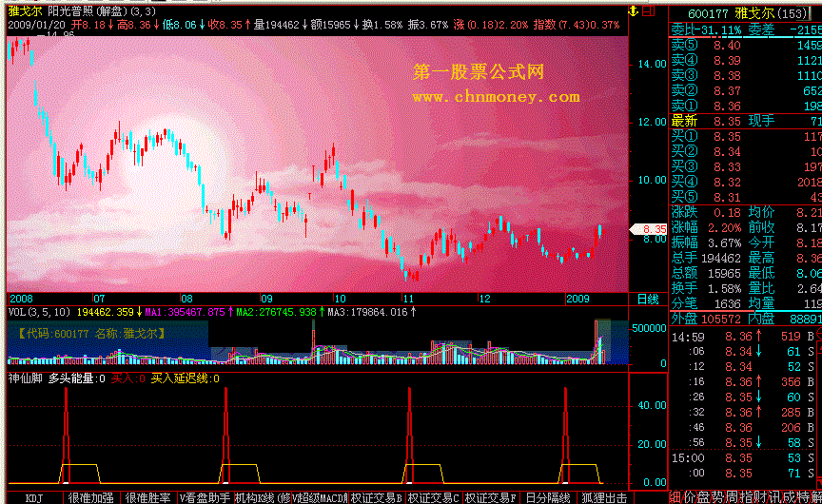Select the 指 tab in quote panel
Viewport: 822px width, 504px height.
coord(747,497)
